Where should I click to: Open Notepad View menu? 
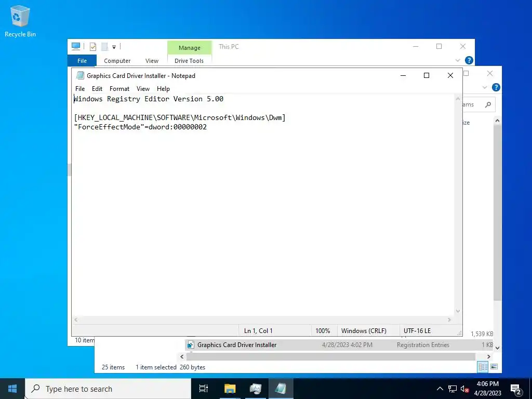tap(143, 88)
